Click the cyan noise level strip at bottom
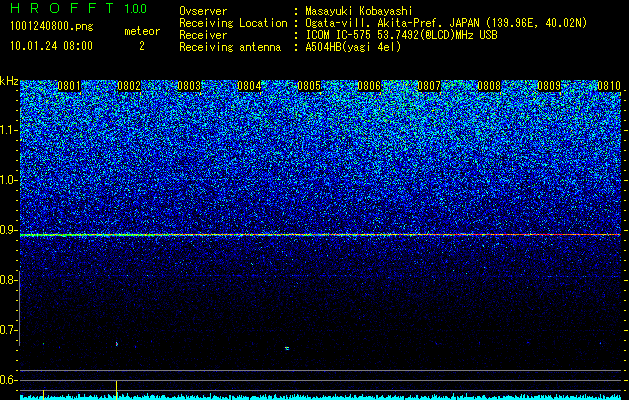 [x=320, y=397]
